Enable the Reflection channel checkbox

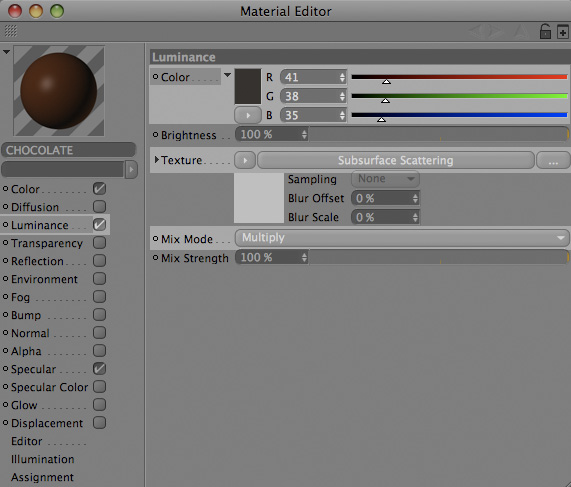click(x=99, y=260)
